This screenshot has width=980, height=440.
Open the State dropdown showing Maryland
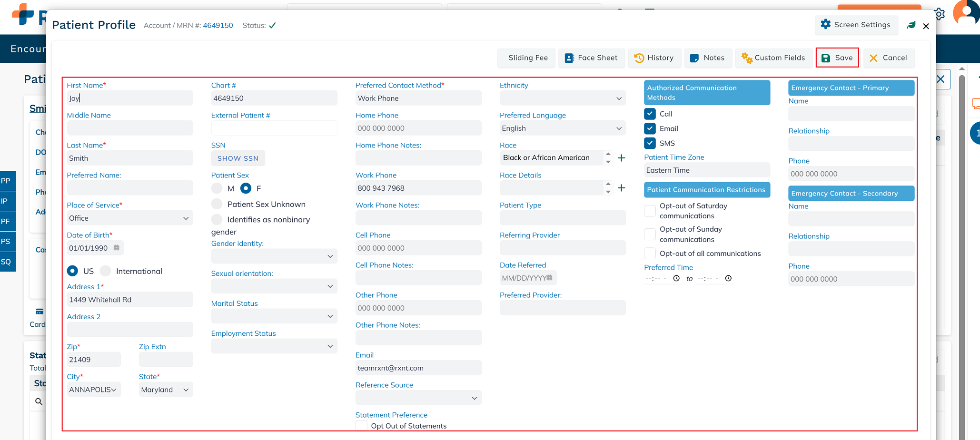(x=166, y=389)
